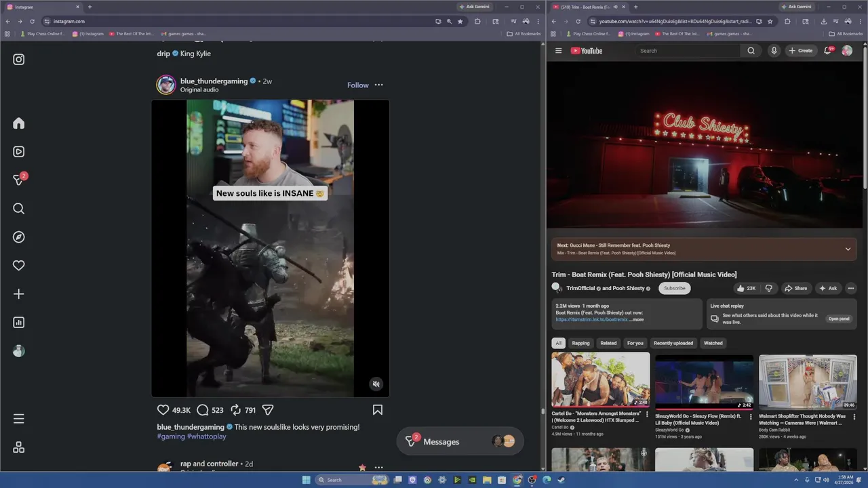Open Instagram dashboard chart icon
Viewport: 868px width, 488px height.
coord(19,323)
